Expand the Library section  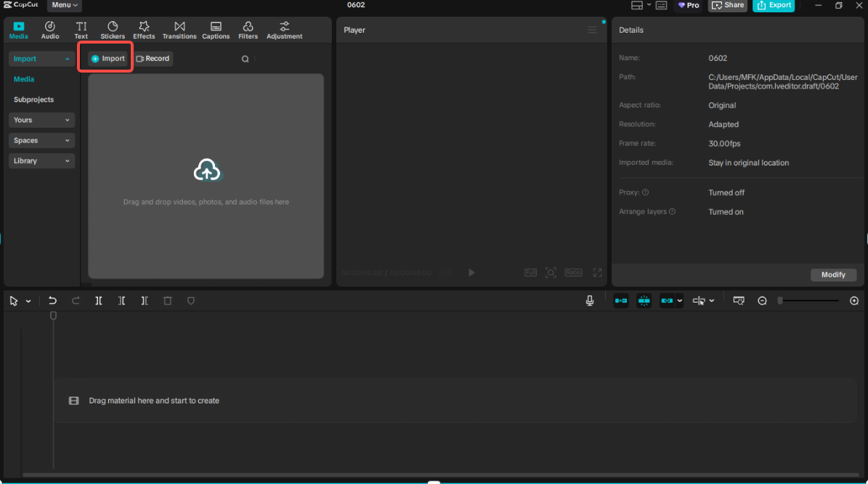point(41,160)
